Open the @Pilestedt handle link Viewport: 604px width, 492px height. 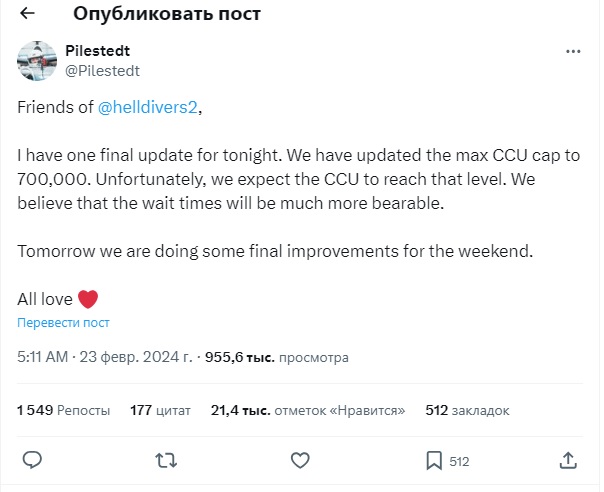tap(103, 70)
